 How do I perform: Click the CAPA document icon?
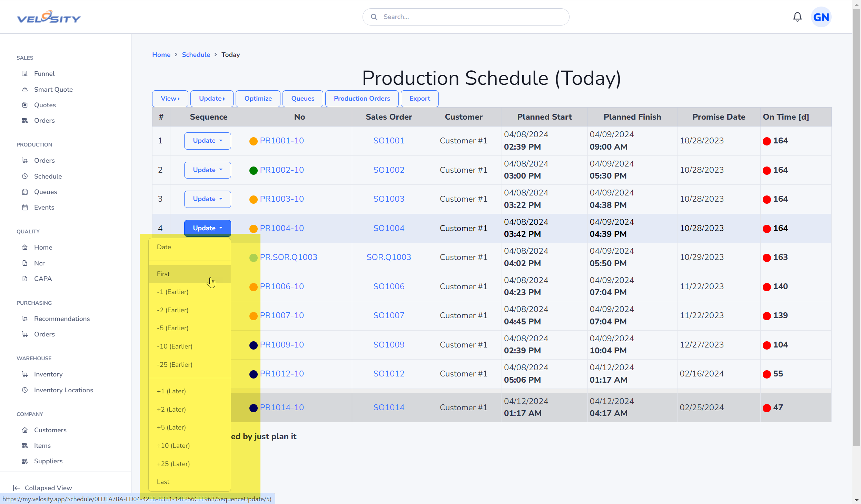pyautogui.click(x=25, y=279)
